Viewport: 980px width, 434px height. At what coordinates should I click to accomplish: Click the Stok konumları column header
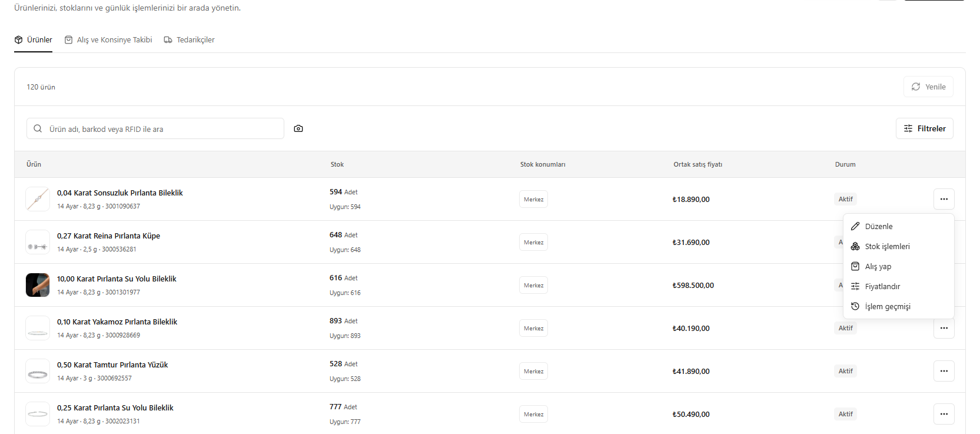pos(543,164)
